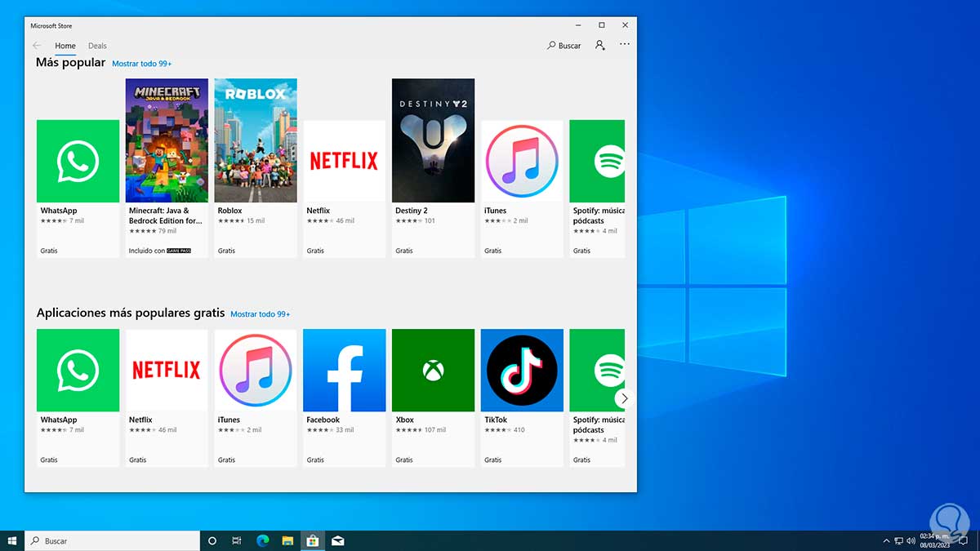Click the taskbar Buscar search box
The image size is (980, 551).
point(112,540)
